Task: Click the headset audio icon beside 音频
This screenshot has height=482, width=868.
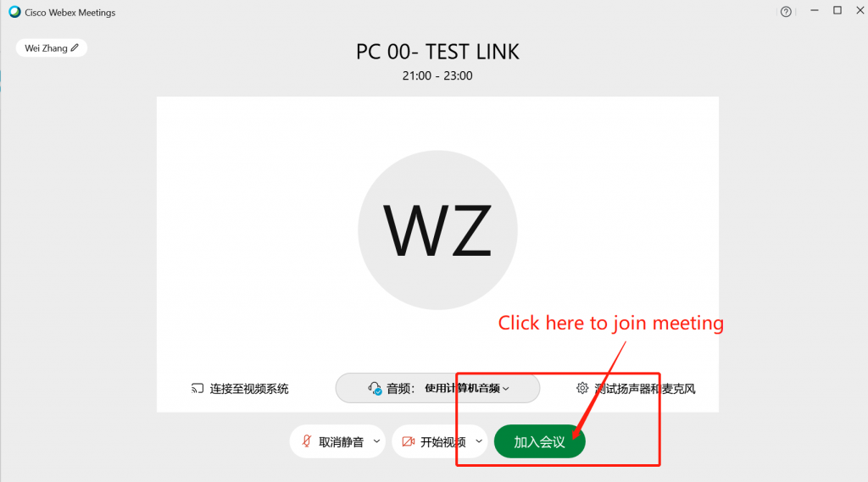Action: coord(375,389)
